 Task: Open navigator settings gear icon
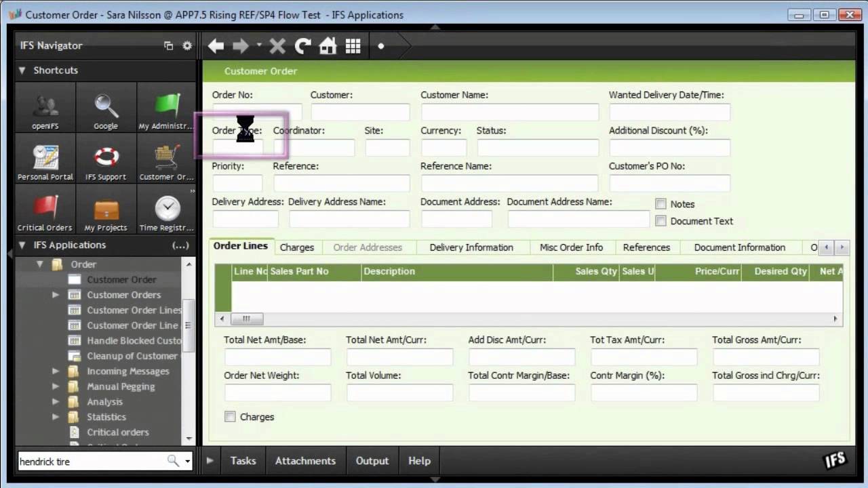(x=187, y=45)
